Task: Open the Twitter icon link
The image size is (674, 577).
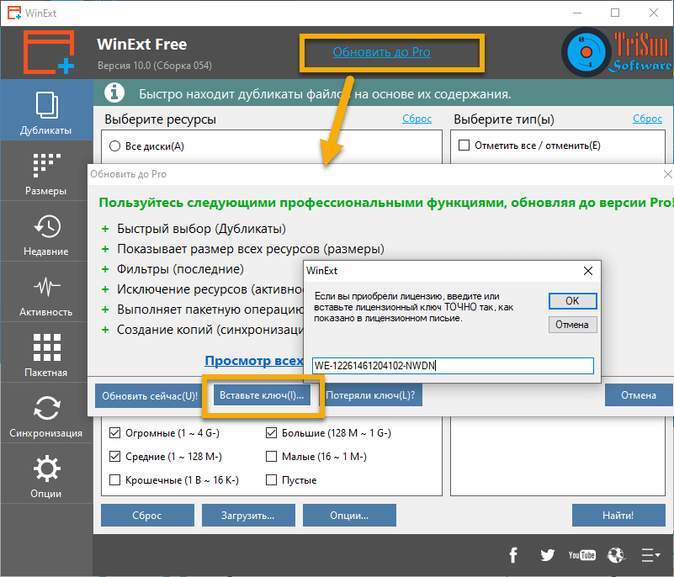Action: click(547, 555)
